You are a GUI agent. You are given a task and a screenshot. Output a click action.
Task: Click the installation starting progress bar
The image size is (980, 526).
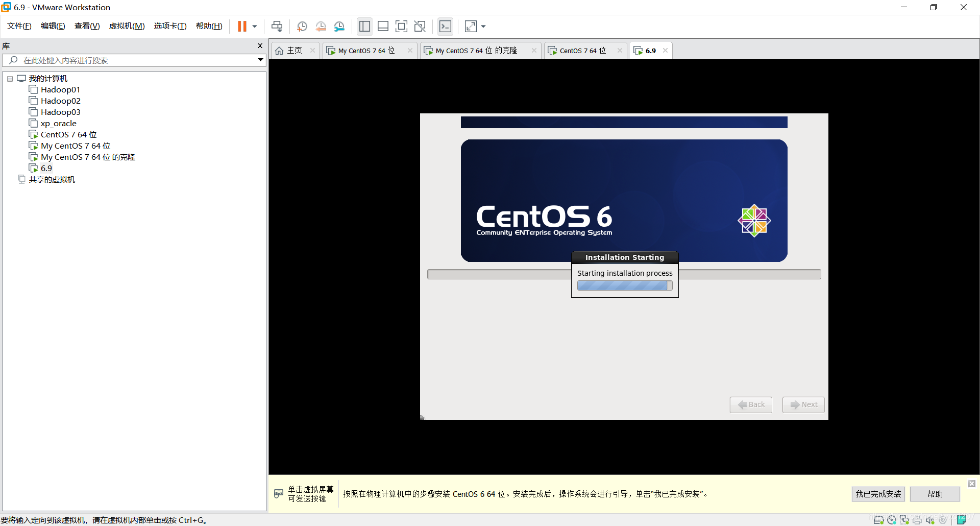click(625, 285)
